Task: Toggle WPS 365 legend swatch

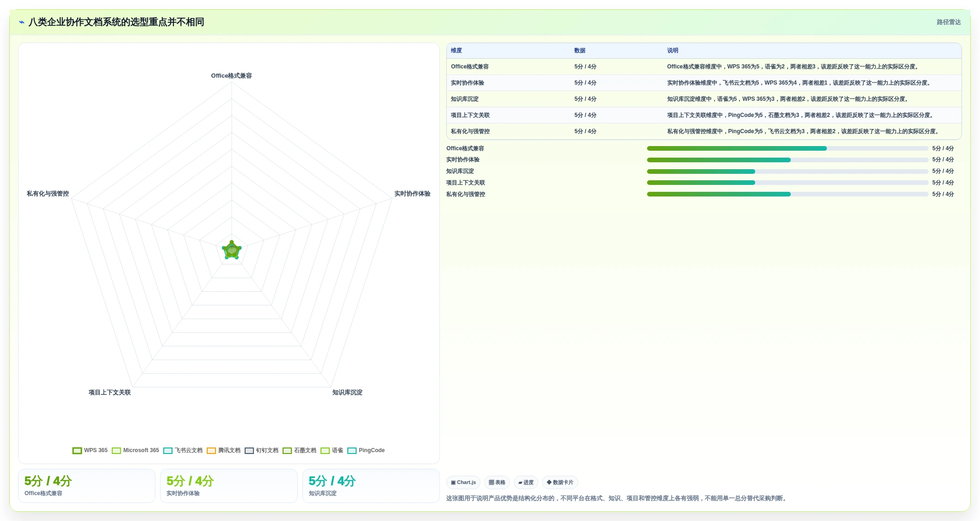Action: coord(77,451)
